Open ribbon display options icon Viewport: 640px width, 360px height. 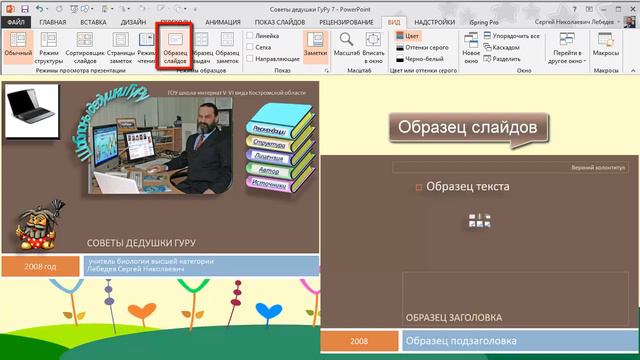click(589, 9)
